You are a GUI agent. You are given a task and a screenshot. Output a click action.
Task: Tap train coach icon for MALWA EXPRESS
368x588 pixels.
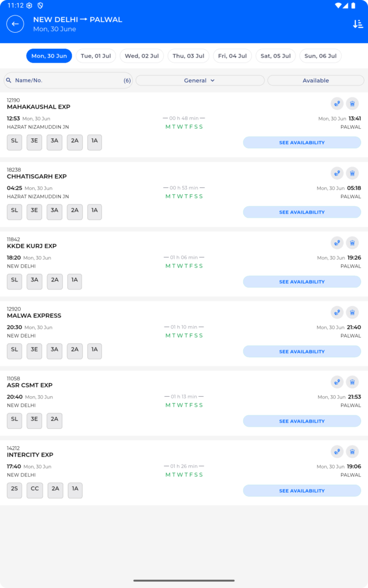(x=352, y=312)
